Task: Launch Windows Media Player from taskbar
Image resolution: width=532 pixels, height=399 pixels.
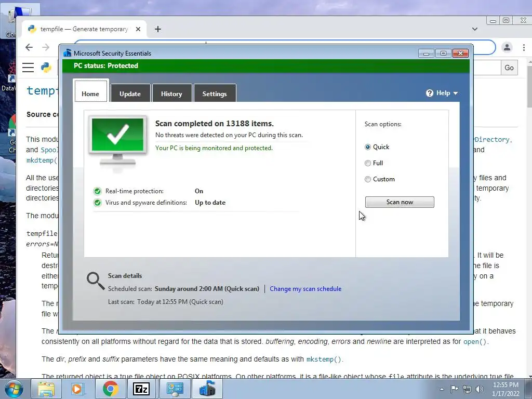Action: (x=77, y=389)
